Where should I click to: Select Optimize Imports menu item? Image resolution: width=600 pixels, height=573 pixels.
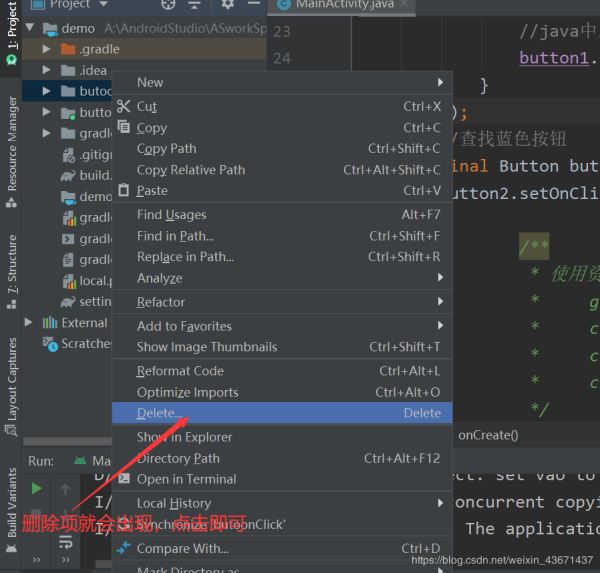[x=282, y=392]
